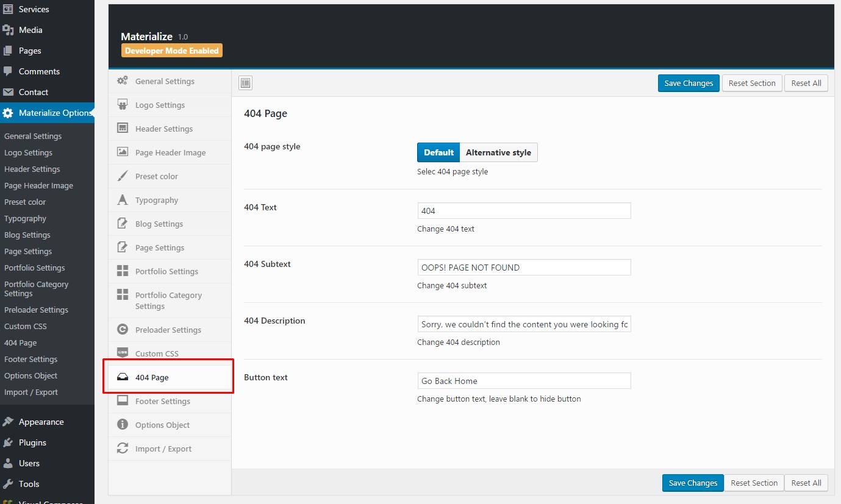Viewport: 841px width, 504px height.
Task: Click the Media icon in the admin menu
Action: pyautogui.click(x=8, y=30)
